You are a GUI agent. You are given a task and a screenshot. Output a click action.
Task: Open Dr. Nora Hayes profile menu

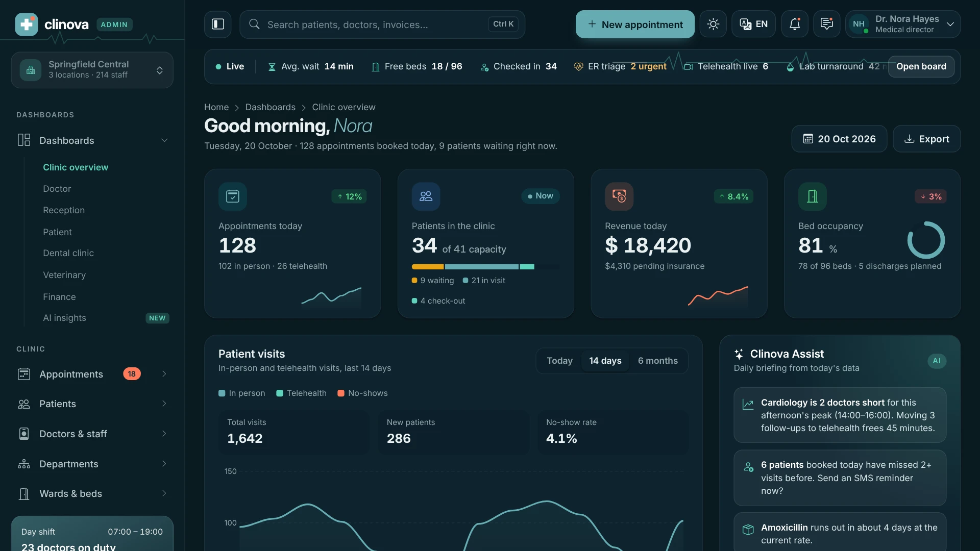click(x=902, y=24)
